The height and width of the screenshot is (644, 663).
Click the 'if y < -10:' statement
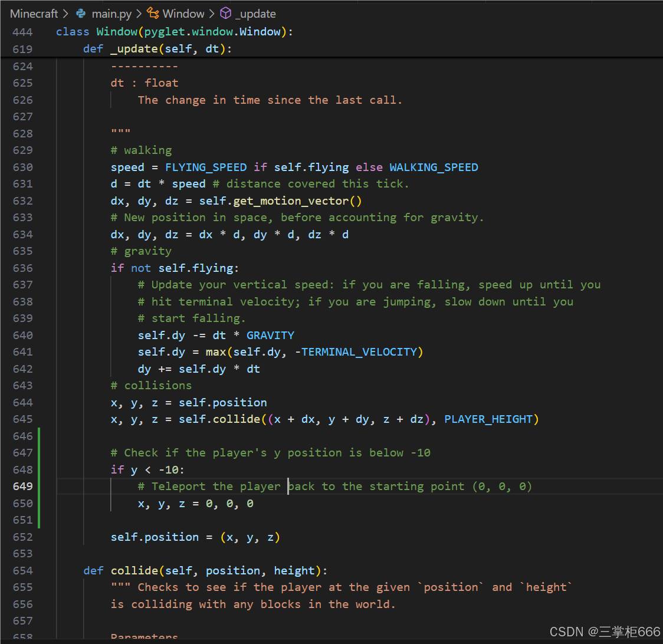pos(147,470)
